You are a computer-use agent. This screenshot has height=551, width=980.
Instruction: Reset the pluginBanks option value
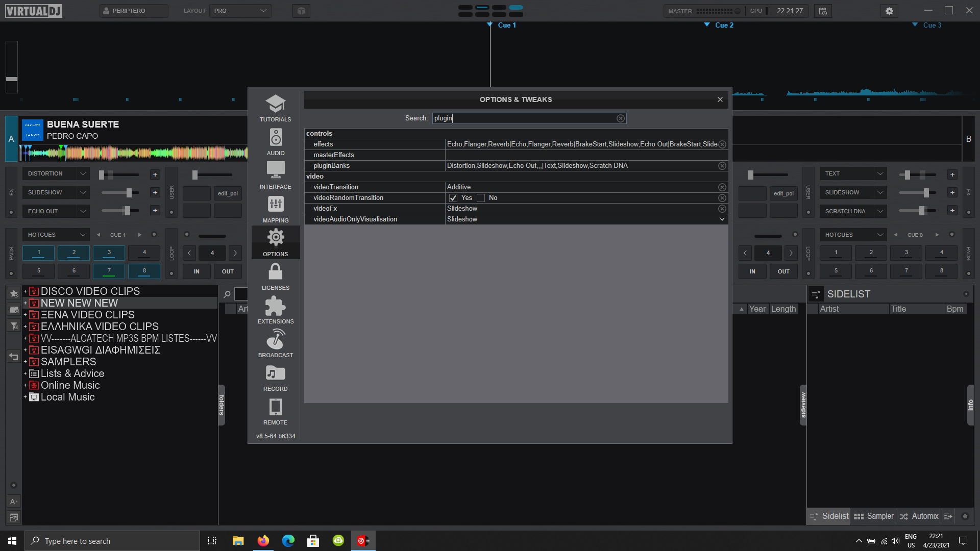[x=722, y=166]
